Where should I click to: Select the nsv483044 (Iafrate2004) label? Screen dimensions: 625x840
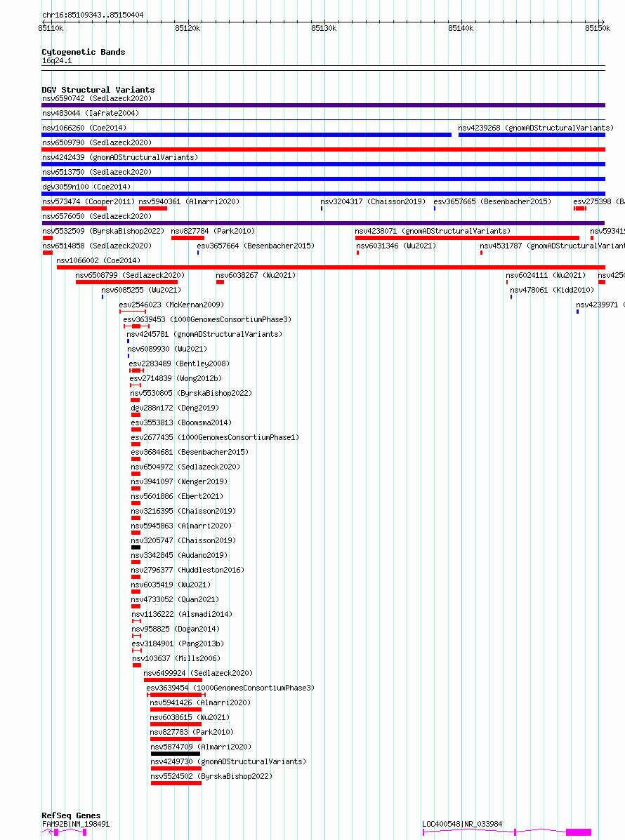[91, 113]
